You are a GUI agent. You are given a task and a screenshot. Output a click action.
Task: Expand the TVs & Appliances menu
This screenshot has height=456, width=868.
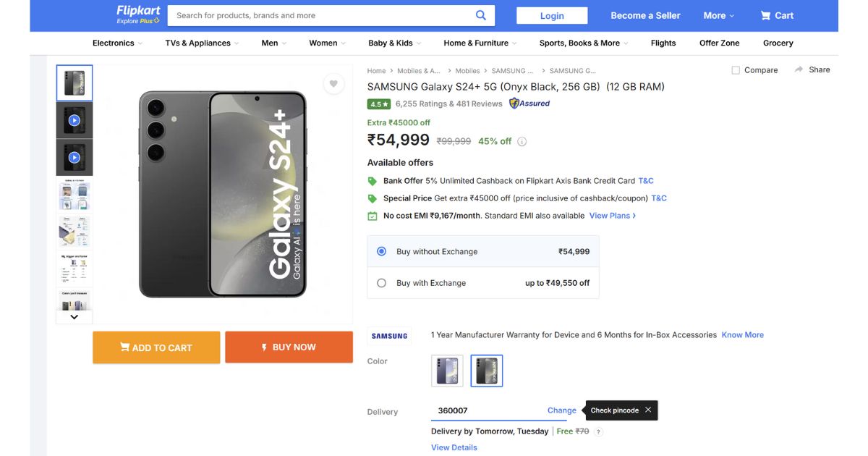(202, 43)
